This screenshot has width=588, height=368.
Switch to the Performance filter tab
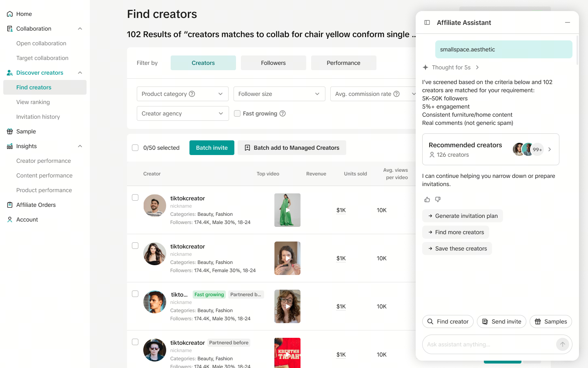pyautogui.click(x=344, y=63)
